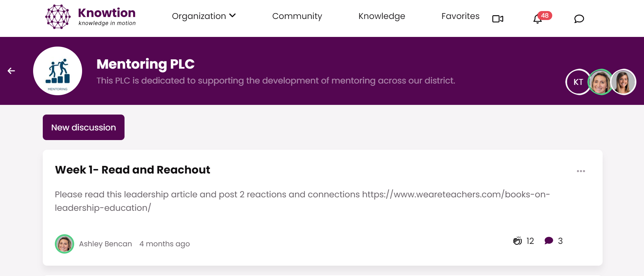
Task: Click the Mentoring PLC group image
Action: [58, 71]
